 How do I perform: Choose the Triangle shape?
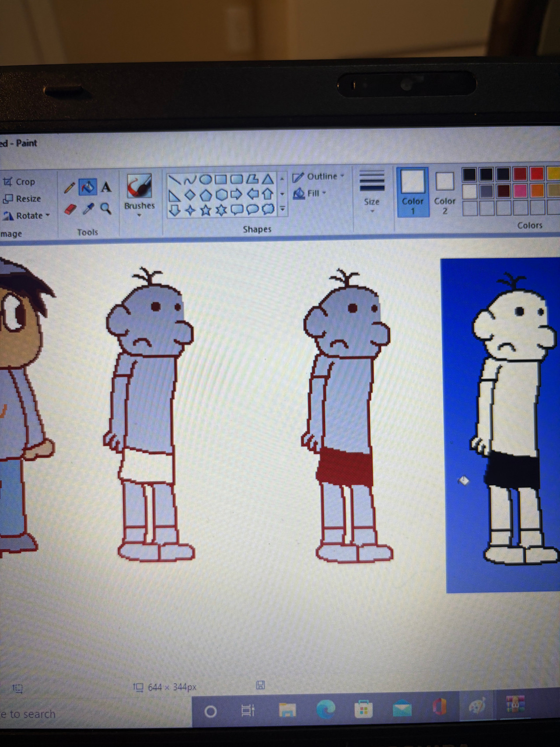point(268,179)
